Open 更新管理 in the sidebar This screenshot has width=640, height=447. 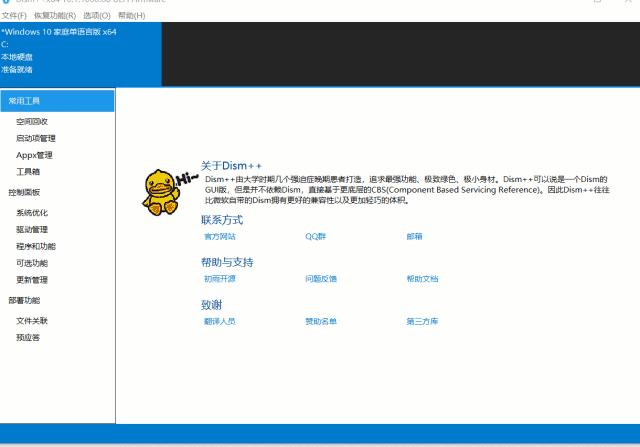[32, 280]
